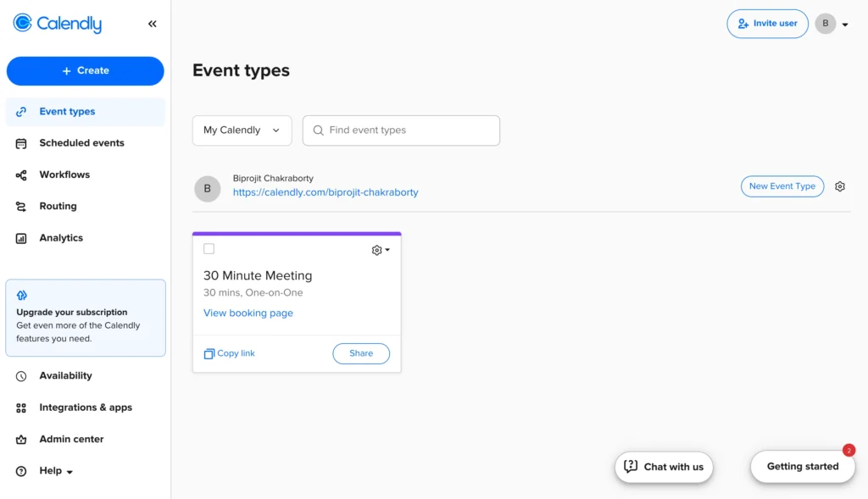
Task: Open the Routing section
Action: pyautogui.click(x=58, y=206)
